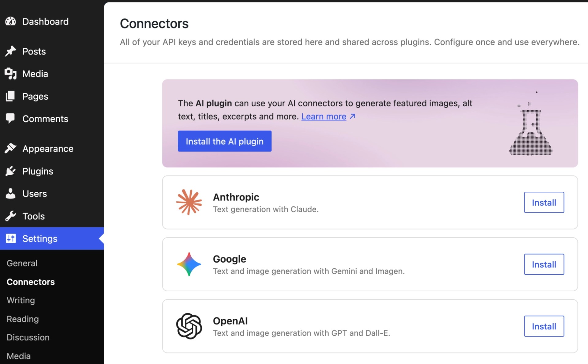Screen dimensions: 588x364
Task: Click the bold 'AI plugin' text in banner
Action: [214, 103]
